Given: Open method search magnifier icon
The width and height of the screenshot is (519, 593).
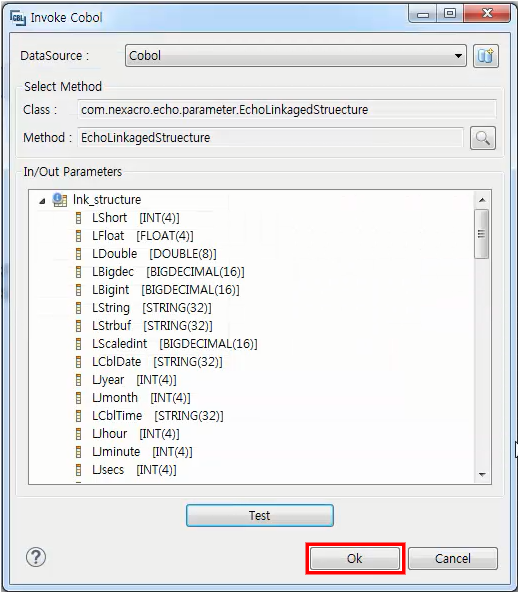Looking at the screenshot, I should pyautogui.click(x=483, y=138).
